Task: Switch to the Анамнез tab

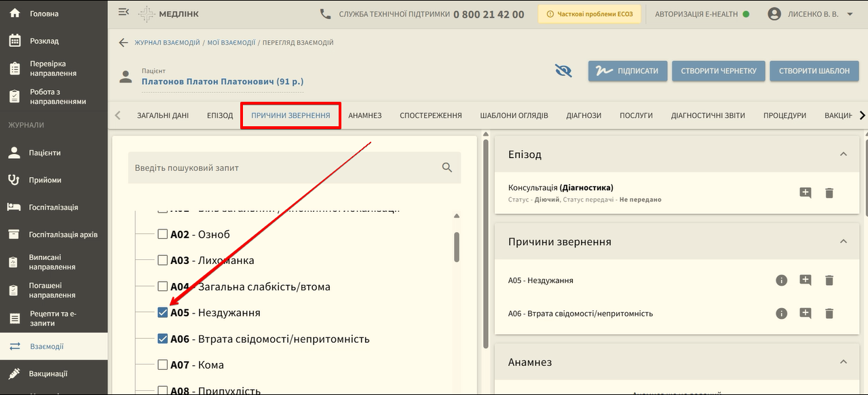Action: 365,115
